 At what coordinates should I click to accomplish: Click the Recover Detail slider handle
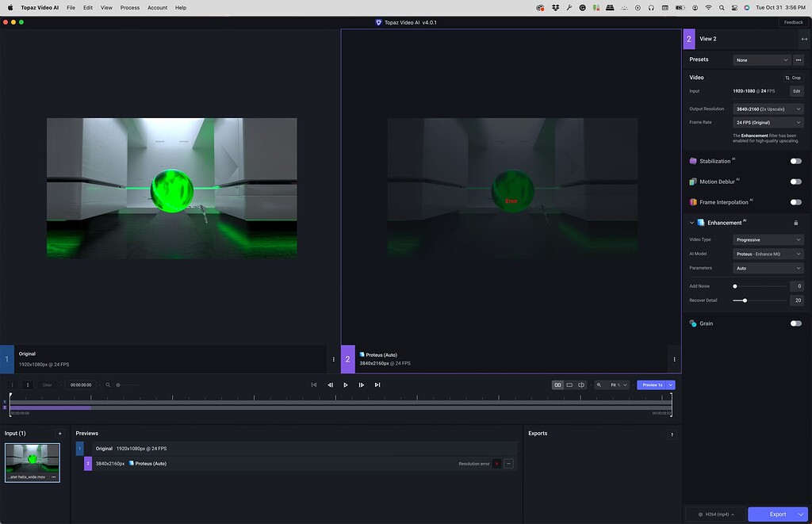[x=745, y=300]
